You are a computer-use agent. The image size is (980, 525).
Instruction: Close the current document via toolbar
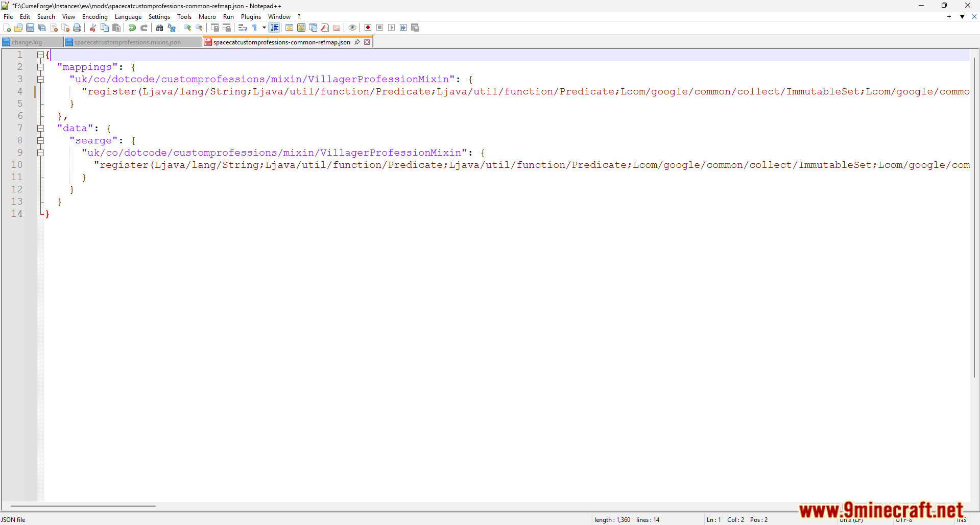54,28
